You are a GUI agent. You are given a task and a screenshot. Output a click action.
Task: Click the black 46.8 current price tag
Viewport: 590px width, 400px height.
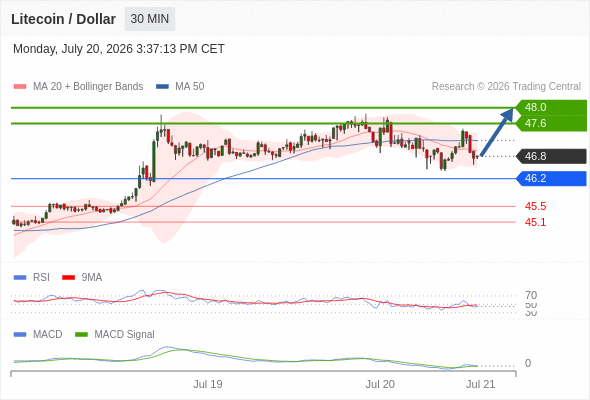pyautogui.click(x=551, y=156)
